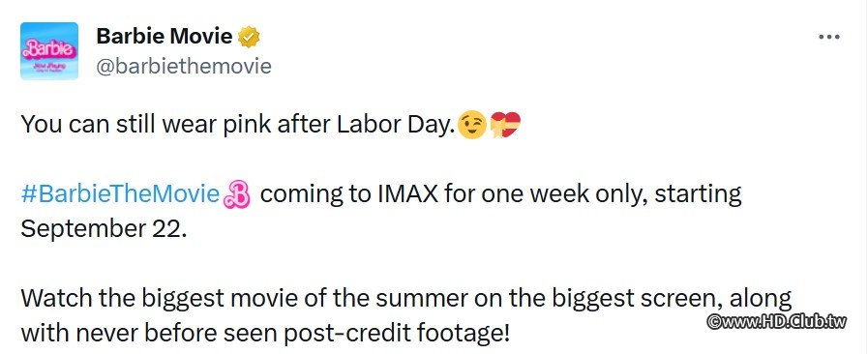The image size is (868, 354).
Task: Click the heart with ribbon emoji
Action: [x=505, y=125]
